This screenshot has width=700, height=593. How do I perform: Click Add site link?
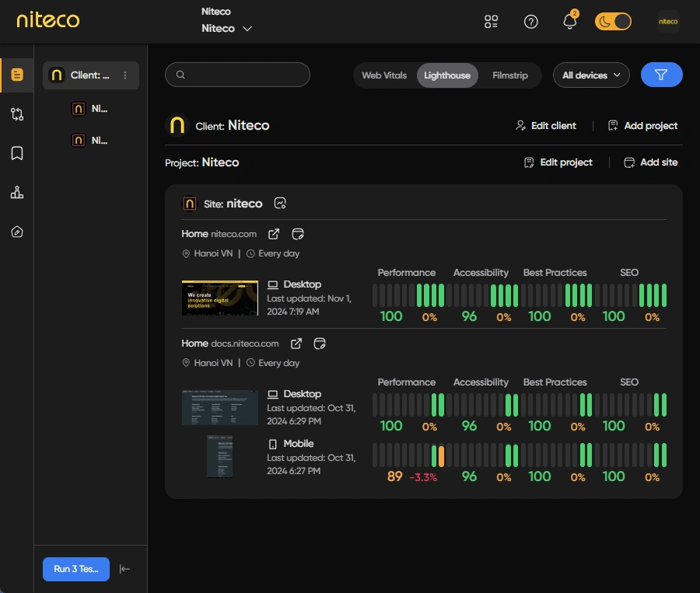[650, 162]
